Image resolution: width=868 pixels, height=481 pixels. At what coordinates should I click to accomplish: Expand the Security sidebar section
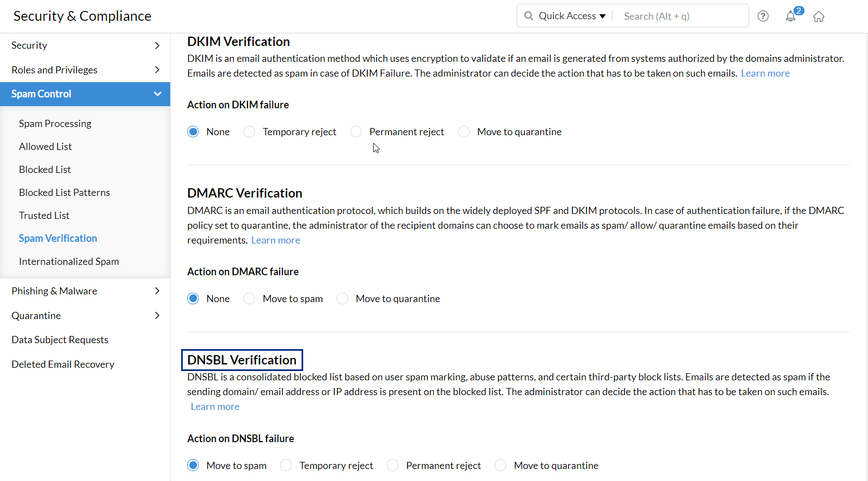pyautogui.click(x=85, y=45)
